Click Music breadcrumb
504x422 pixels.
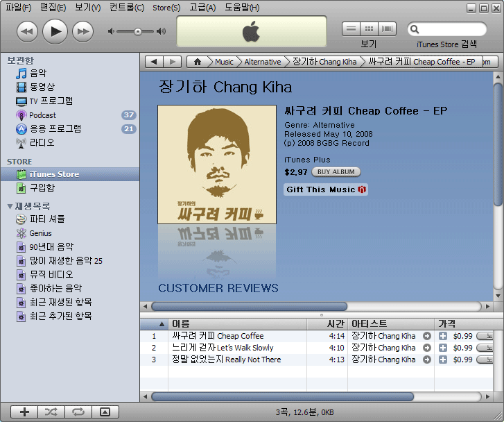coord(224,62)
